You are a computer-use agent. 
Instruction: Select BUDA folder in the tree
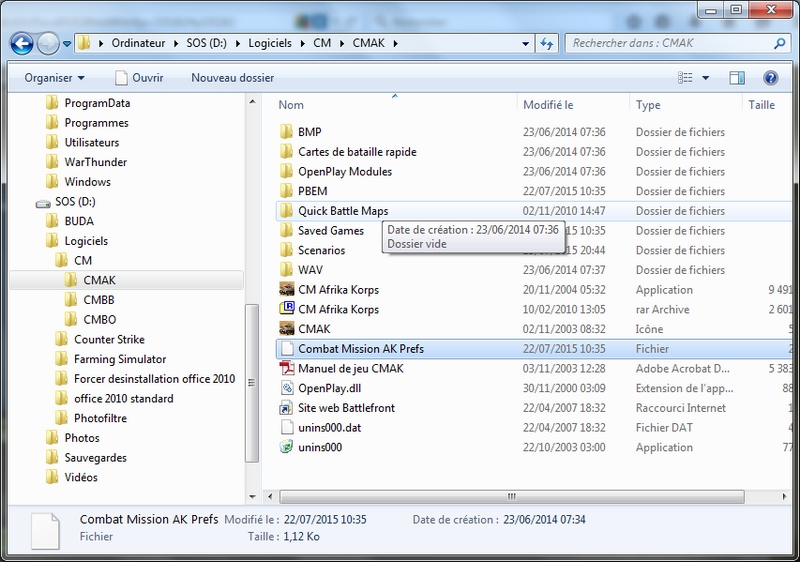click(79, 221)
